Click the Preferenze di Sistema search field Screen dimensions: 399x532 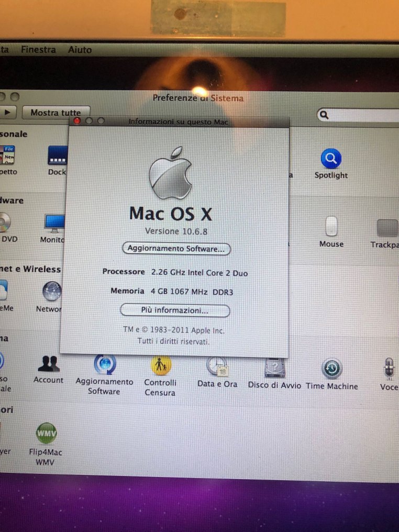click(358, 115)
